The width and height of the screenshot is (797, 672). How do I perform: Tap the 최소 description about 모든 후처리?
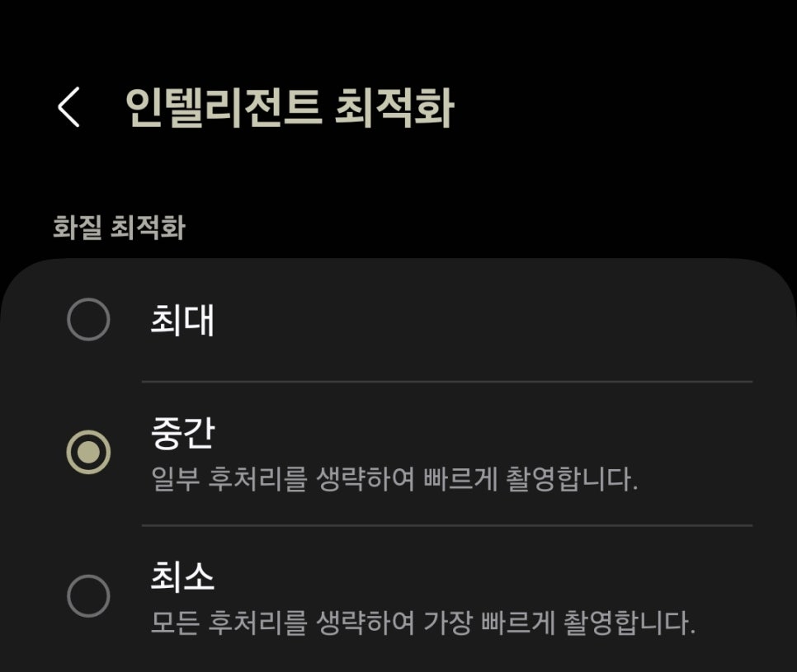point(423,622)
